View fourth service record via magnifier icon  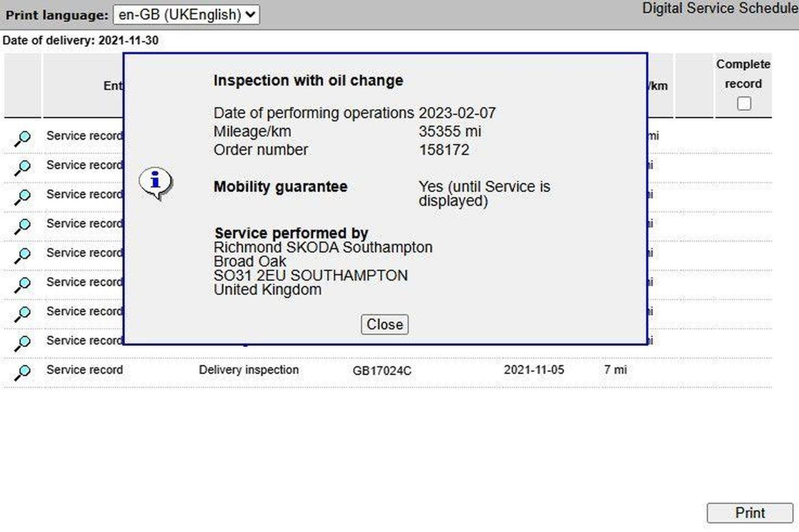[x=22, y=226]
